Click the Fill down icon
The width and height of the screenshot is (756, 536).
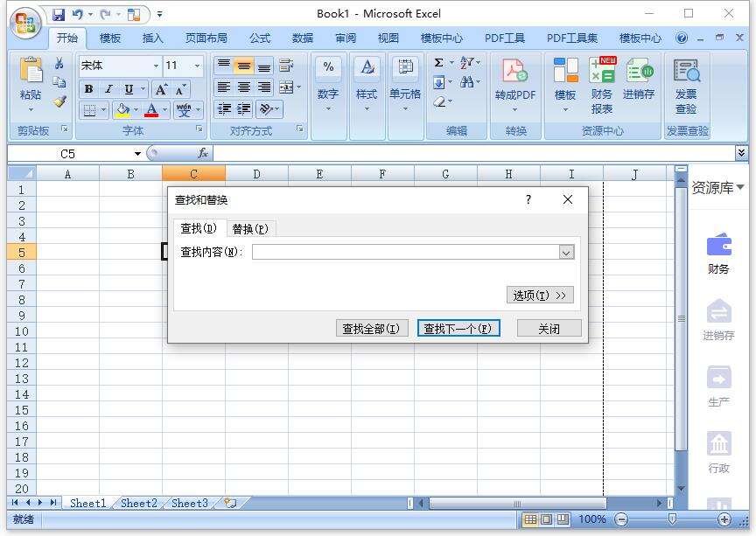coord(438,82)
